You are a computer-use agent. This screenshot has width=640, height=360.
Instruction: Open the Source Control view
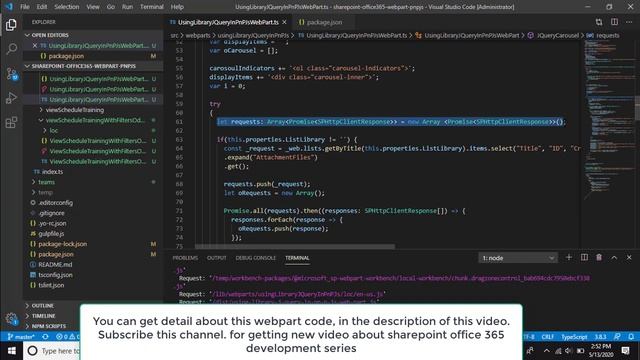[11, 74]
